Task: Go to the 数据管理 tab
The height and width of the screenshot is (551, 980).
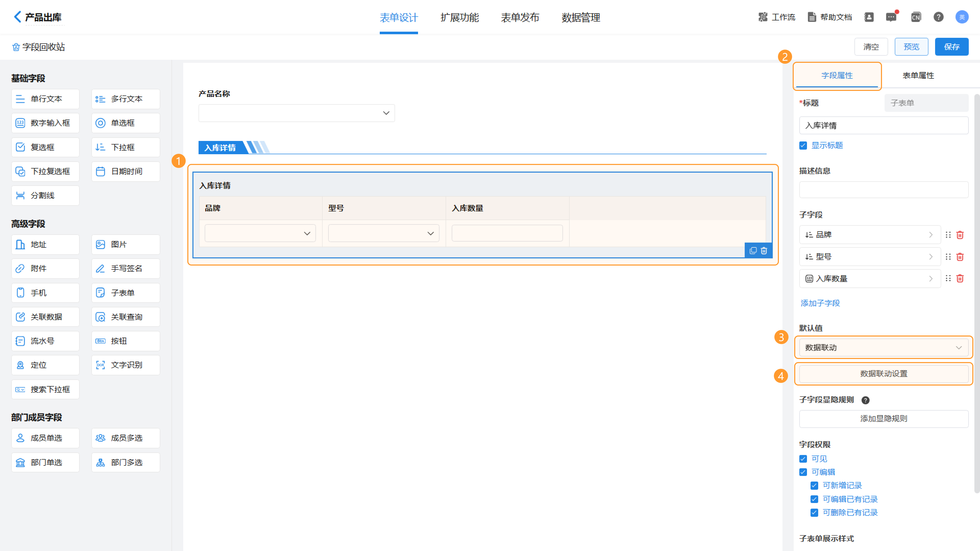Action: coord(581,18)
